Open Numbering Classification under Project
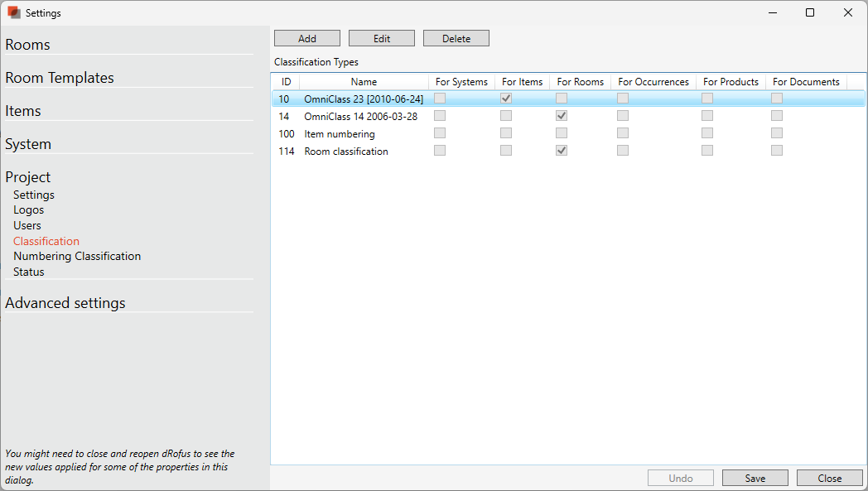Viewport: 868px width, 491px height. click(77, 256)
